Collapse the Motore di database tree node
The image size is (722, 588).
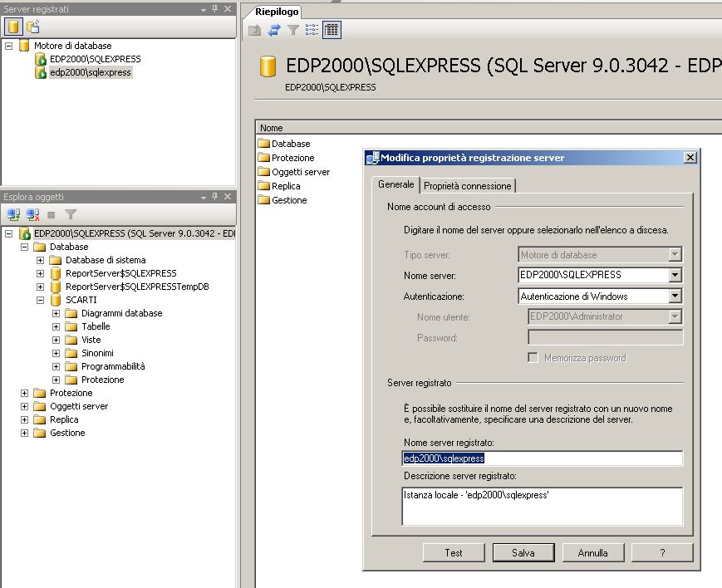point(9,46)
